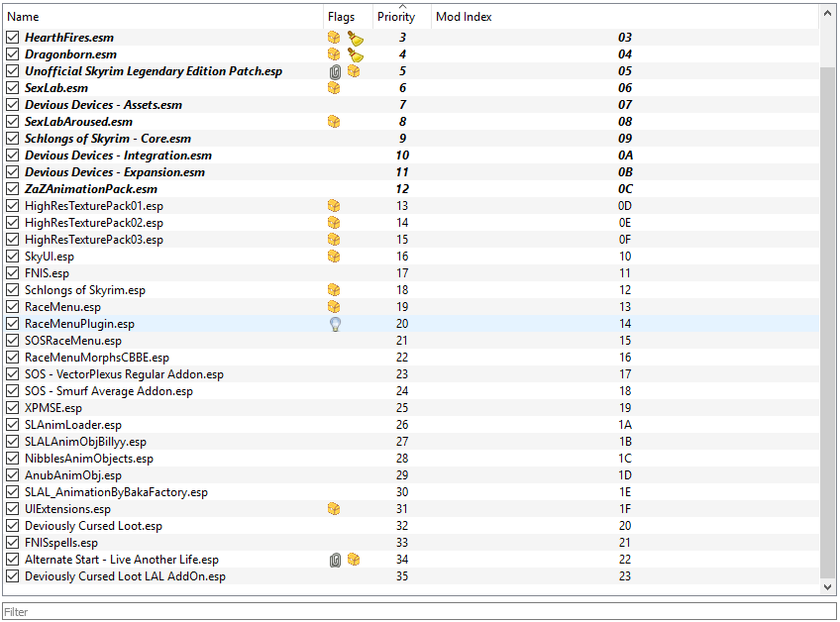Select Schlongs of Skyrim - Core.esm entry
The height and width of the screenshot is (622, 840).
point(108,139)
